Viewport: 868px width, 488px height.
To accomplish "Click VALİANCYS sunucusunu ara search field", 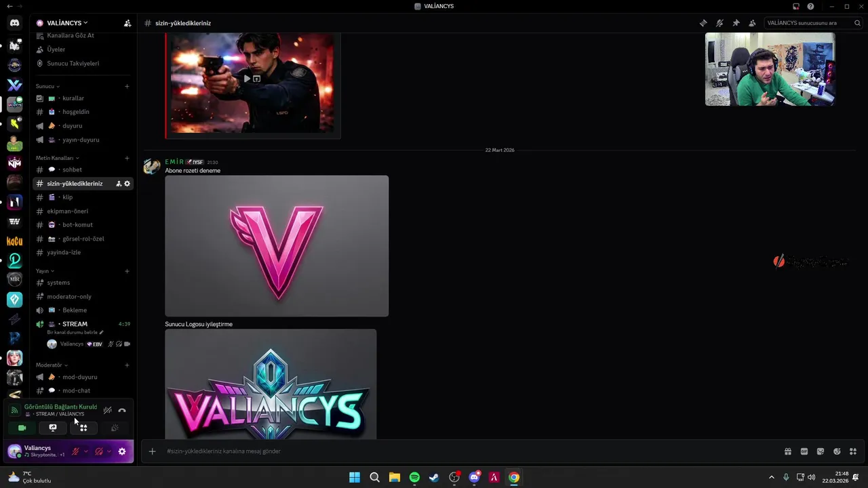I will coord(813,23).
